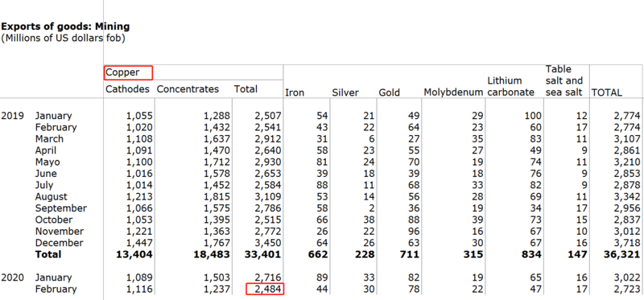The height and width of the screenshot is (300, 644).
Task: Select January 2019 lithium carbonate value 100
Action: click(533, 116)
